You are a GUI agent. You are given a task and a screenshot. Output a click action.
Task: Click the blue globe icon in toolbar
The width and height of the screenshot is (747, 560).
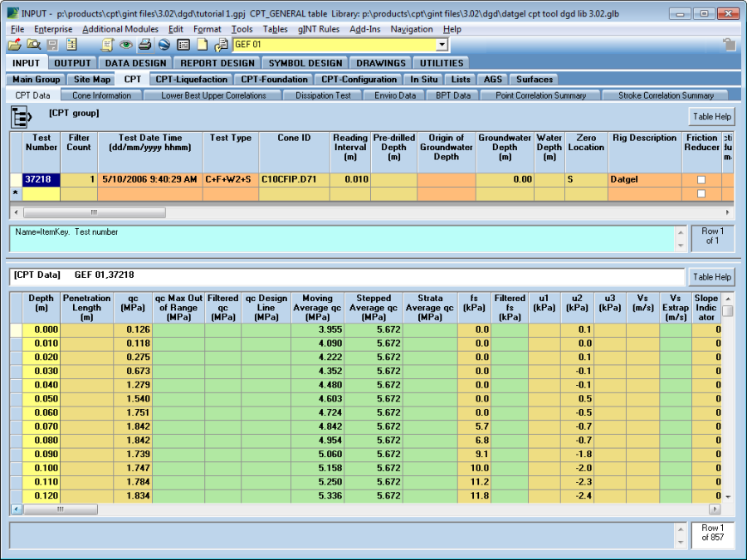click(x=164, y=45)
